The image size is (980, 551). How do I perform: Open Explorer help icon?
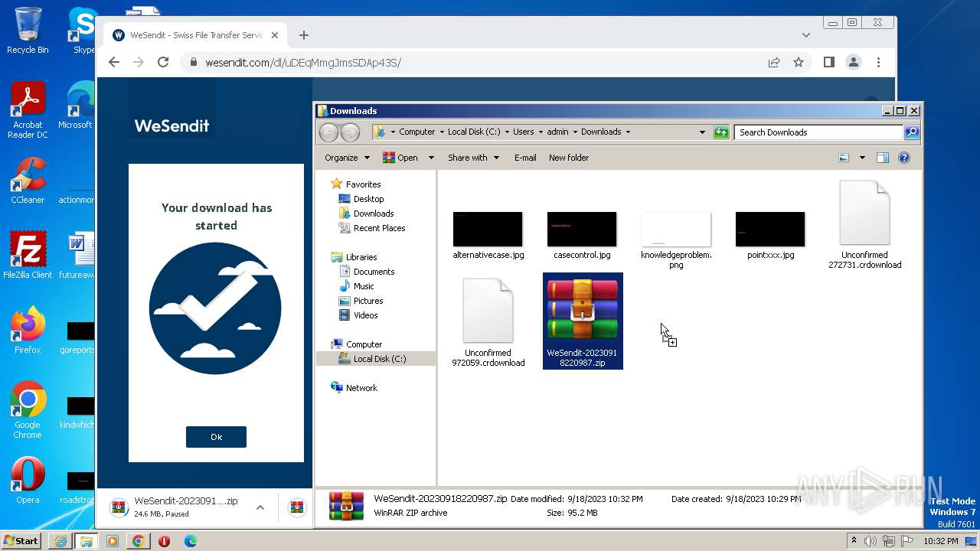pyautogui.click(x=904, y=158)
